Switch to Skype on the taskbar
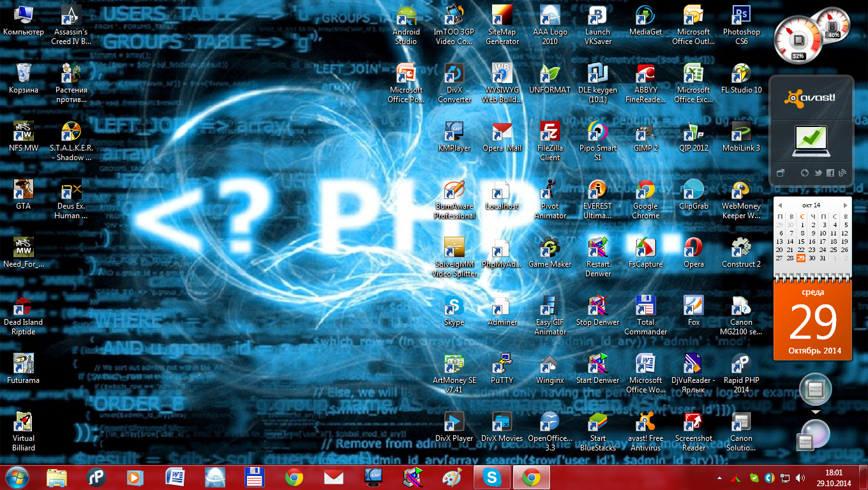868x490 pixels. [492, 477]
